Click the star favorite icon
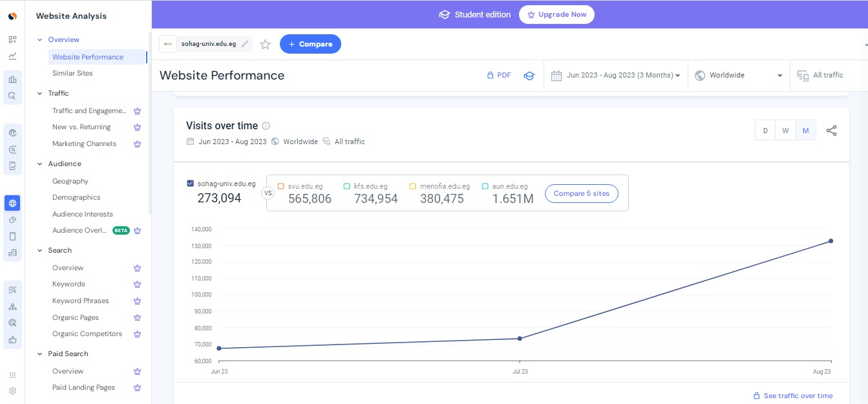868x404 pixels. 265,44
